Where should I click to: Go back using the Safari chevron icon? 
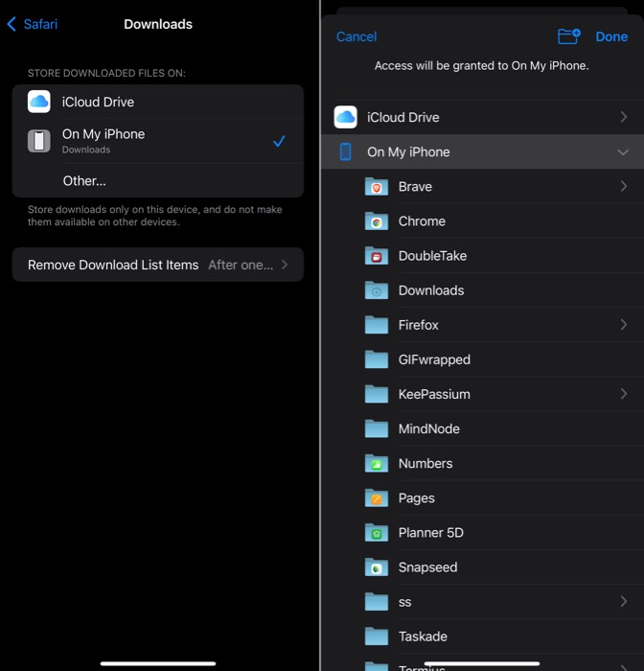(11, 24)
